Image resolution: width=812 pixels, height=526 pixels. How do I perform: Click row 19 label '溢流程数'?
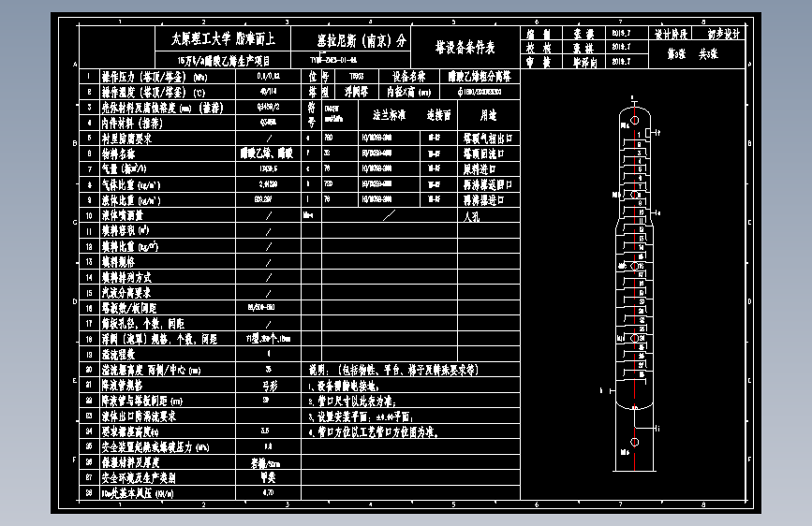118,354
